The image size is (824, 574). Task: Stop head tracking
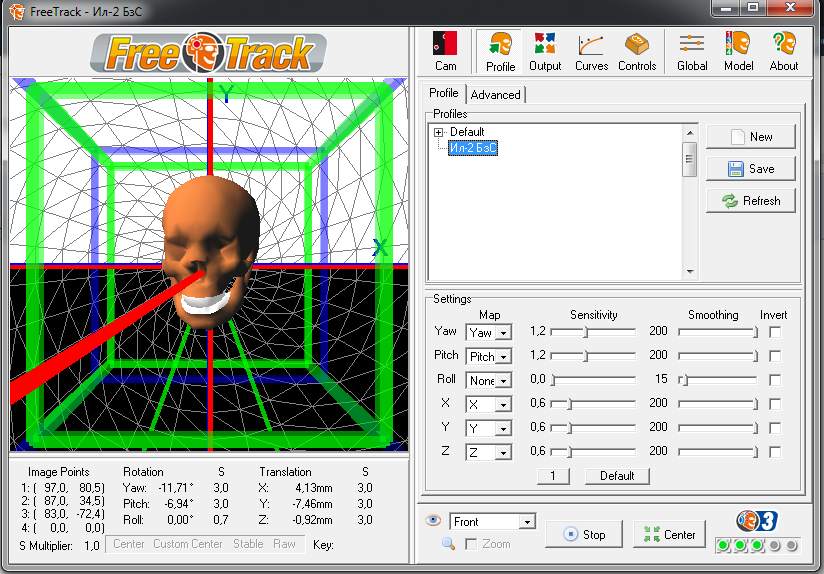[x=584, y=535]
